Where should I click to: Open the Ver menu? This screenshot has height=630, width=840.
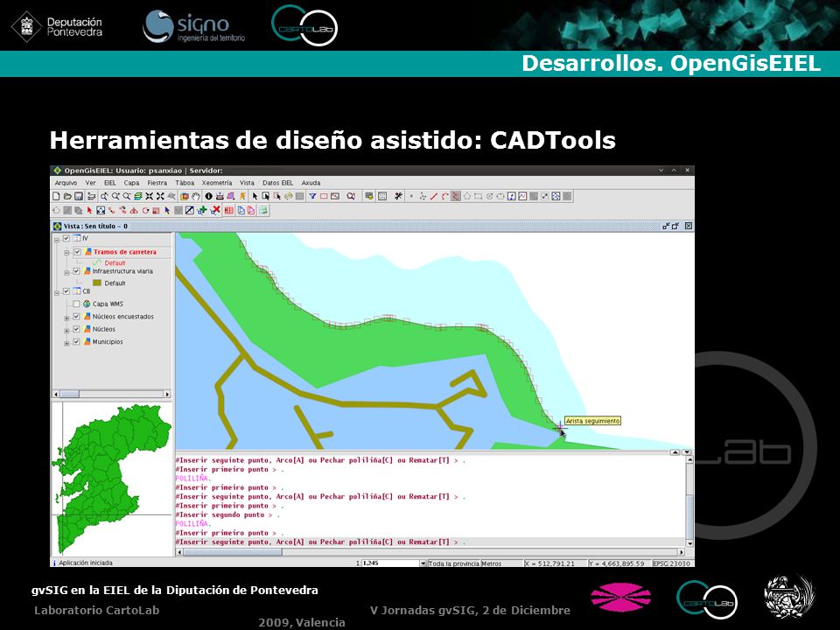coord(90,183)
